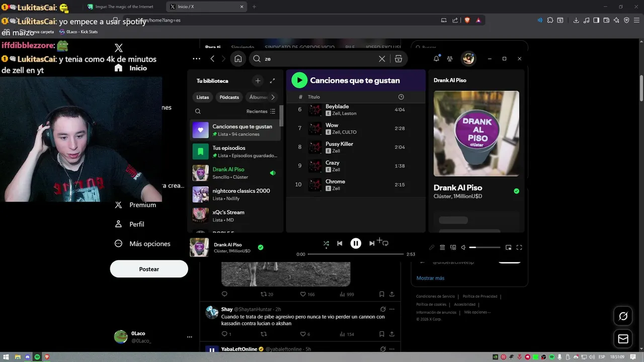Open nightcore classics 2000 playlist
The width and height of the screenshot is (644, 362).
coord(235,195)
